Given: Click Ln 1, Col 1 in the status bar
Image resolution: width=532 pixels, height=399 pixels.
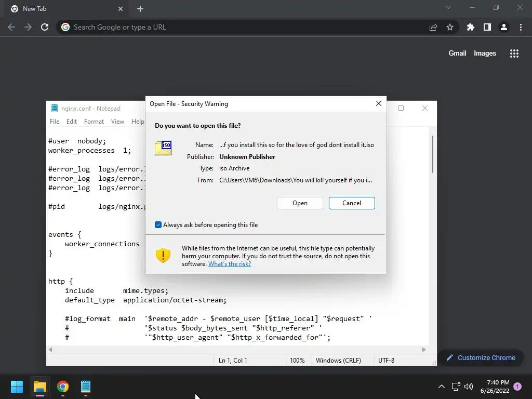Looking at the screenshot, I should (x=233, y=361).
